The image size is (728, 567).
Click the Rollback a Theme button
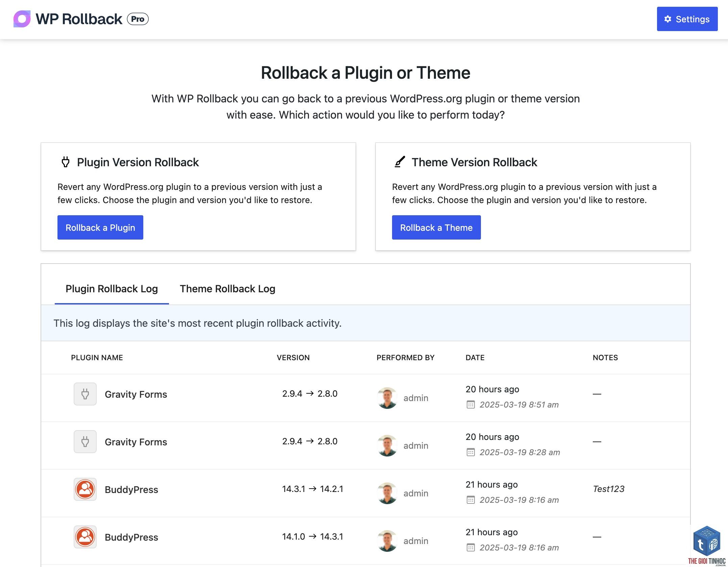(436, 227)
